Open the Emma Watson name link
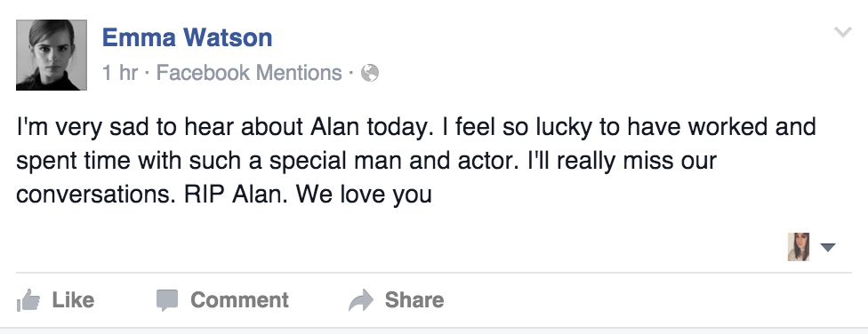This screenshot has width=868, height=334. tap(187, 37)
